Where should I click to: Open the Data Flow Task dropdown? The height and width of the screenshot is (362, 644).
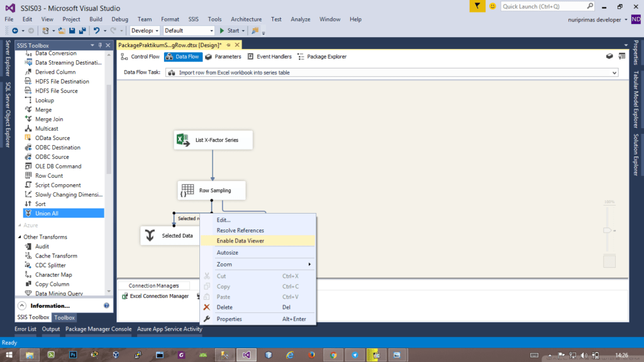614,72
